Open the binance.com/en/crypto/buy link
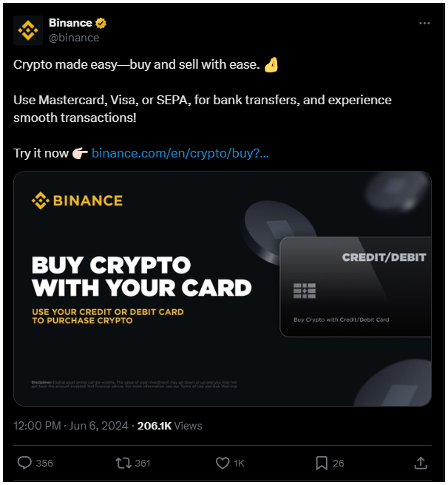Image resolution: width=448 pixels, height=485 pixels. point(180,154)
